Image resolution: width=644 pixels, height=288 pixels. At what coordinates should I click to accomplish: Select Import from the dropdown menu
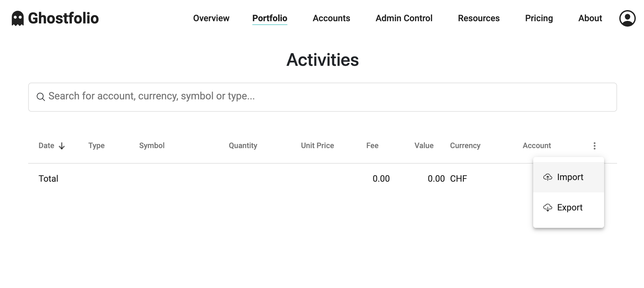click(x=570, y=177)
